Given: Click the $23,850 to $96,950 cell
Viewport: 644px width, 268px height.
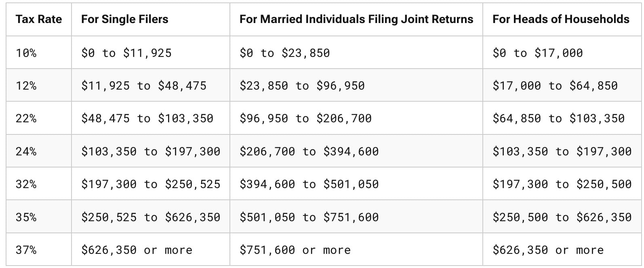Looking at the screenshot, I should pos(302,86).
